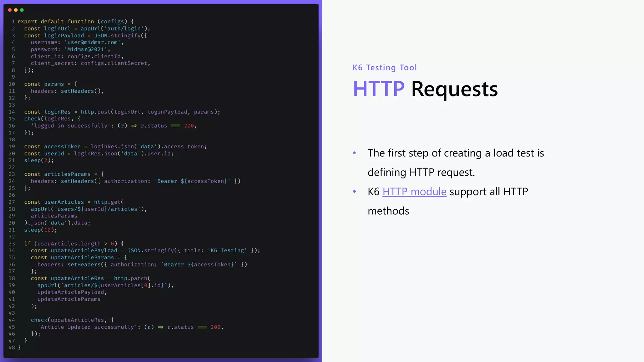Click line 14 with http.post(loginUrl, loginPayload, params)
This screenshot has width=644, height=362.
coord(122,112)
